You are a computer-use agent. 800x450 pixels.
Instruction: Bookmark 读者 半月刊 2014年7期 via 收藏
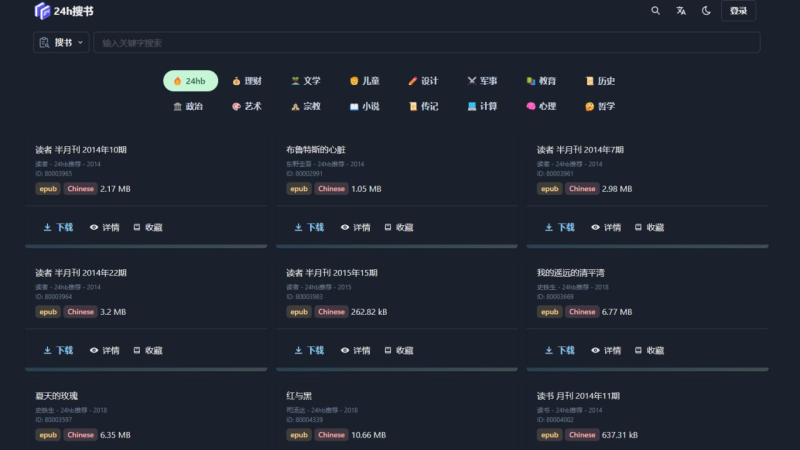(x=649, y=227)
